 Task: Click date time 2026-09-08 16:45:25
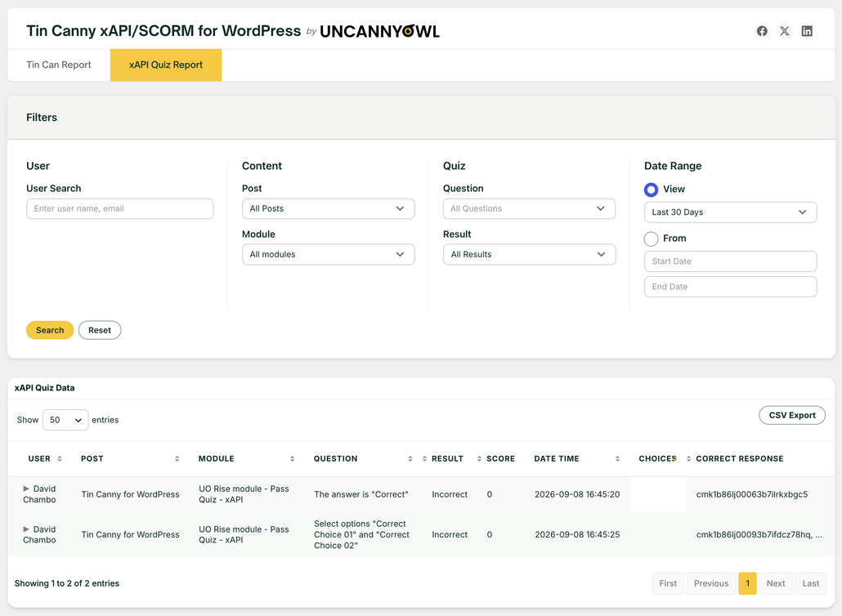tap(576, 534)
